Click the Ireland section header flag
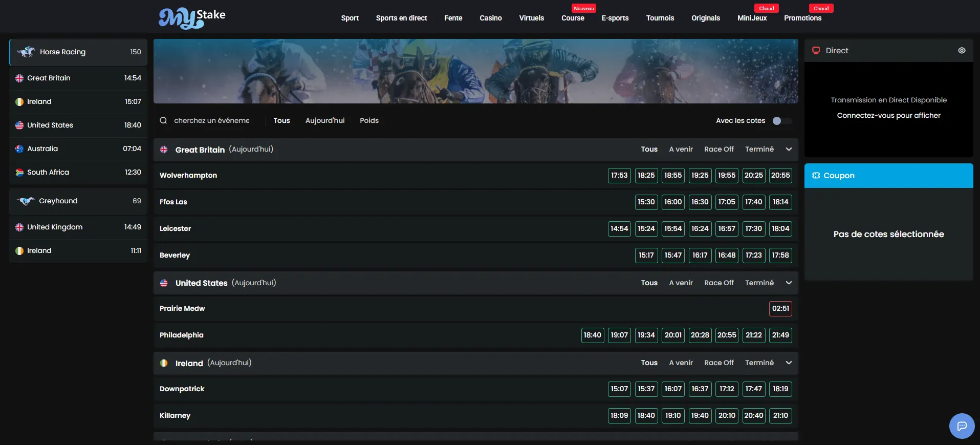This screenshot has width=980, height=445. pyautogui.click(x=164, y=363)
